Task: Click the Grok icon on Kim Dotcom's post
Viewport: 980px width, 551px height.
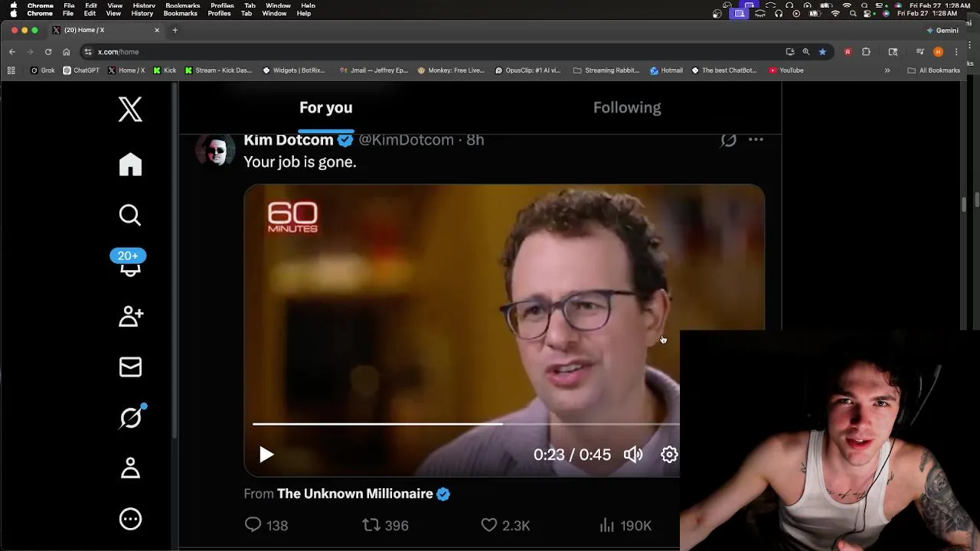Action: tap(728, 139)
